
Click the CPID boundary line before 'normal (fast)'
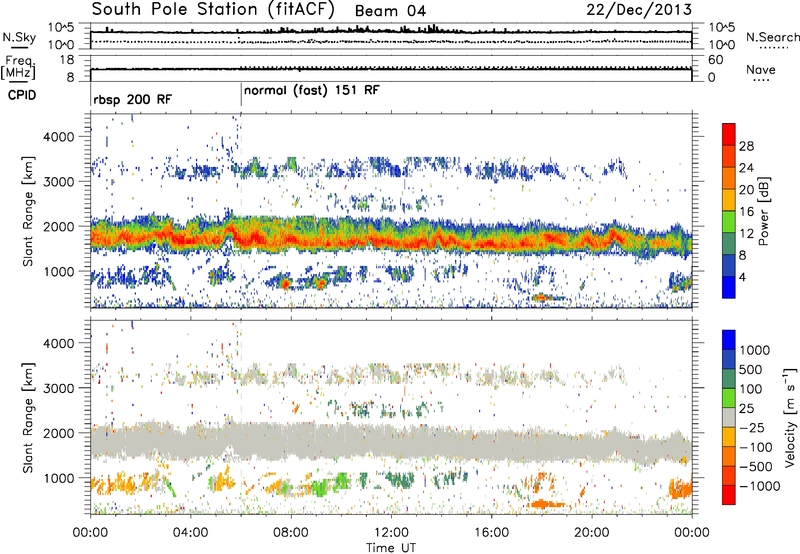coord(241,95)
